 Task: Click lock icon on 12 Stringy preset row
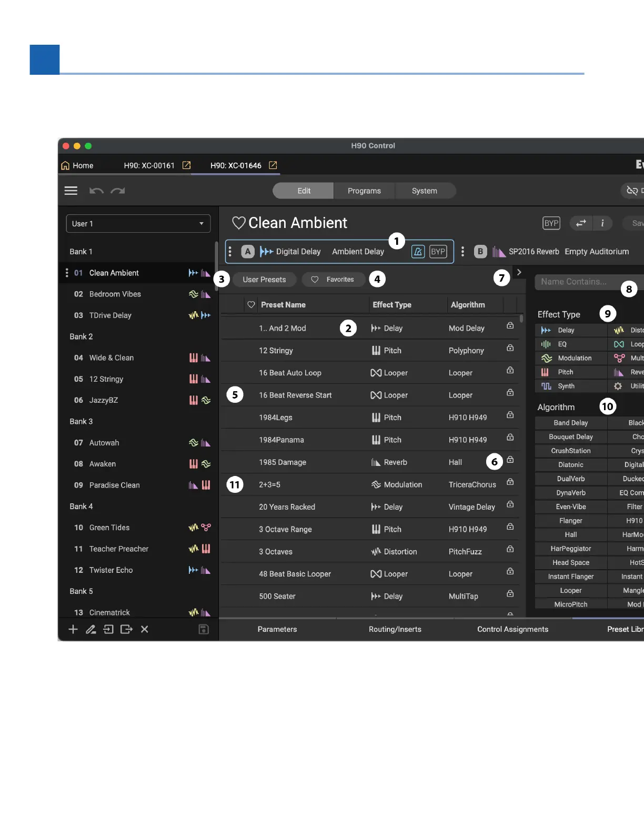(x=510, y=348)
